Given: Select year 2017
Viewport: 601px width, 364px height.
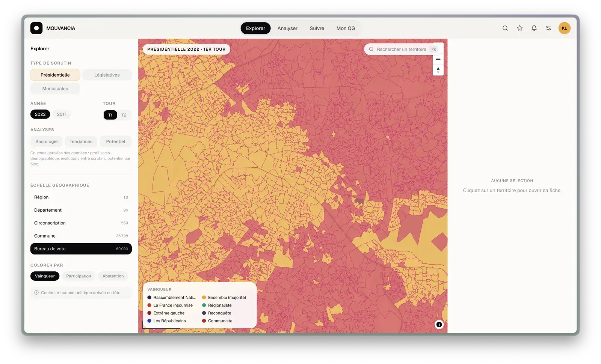Looking at the screenshot, I should pyautogui.click(x=62, y=114).
